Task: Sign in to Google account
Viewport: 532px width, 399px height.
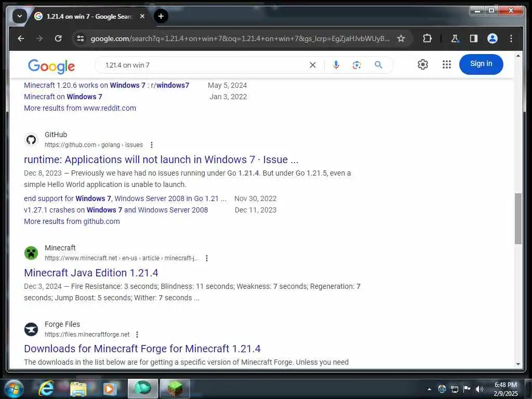Action: click(481, 64)
